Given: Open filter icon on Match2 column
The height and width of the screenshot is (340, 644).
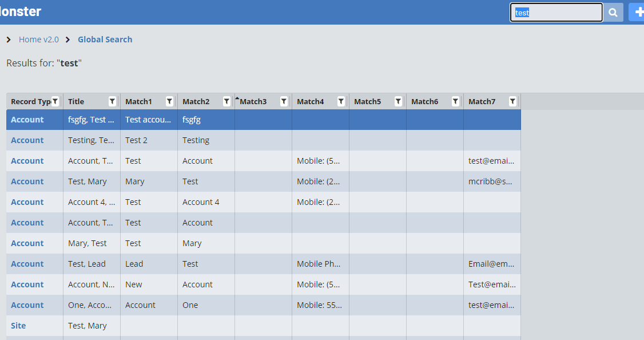Looking at the screenshot, I should point(227,101).
